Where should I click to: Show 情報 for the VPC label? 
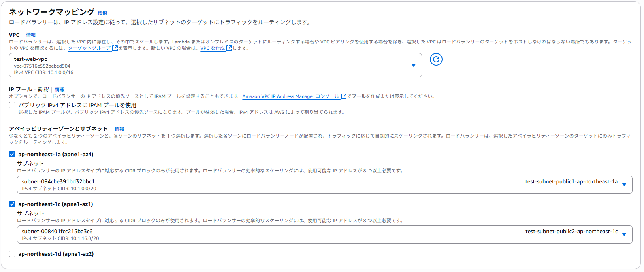click(31, 35)
